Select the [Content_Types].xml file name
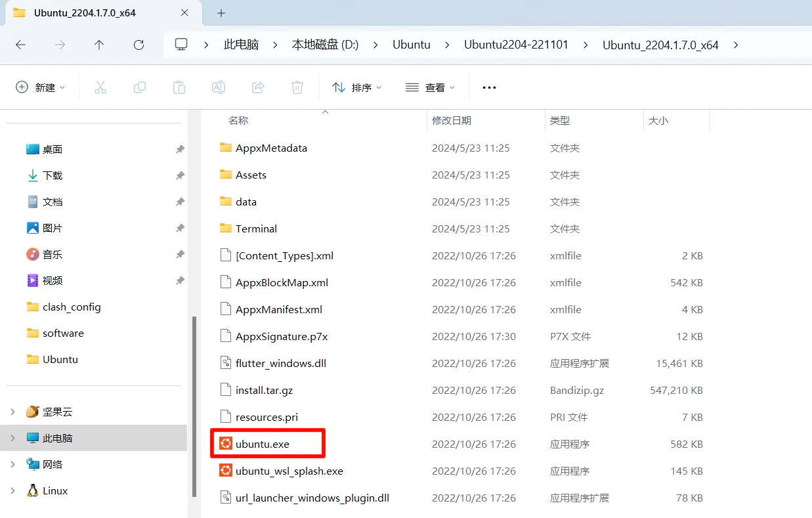 click(x=284, y=255)
